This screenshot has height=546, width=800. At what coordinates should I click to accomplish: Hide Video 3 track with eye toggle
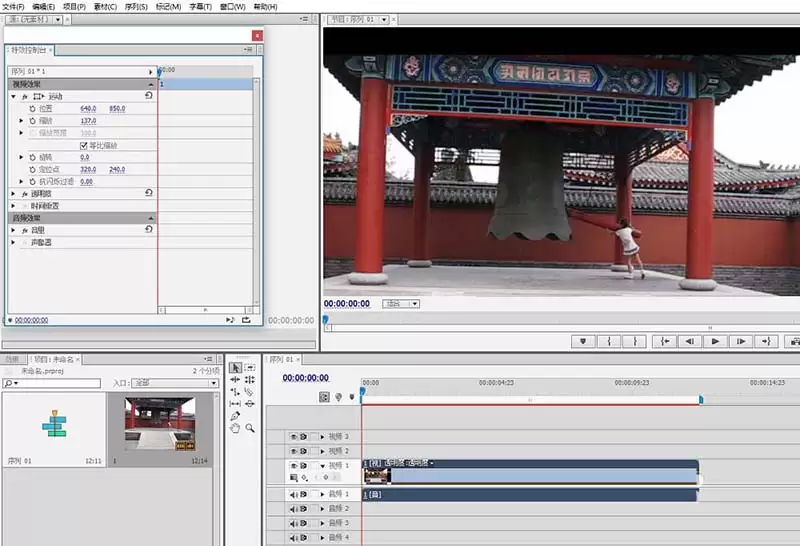(x=293, y=437)
